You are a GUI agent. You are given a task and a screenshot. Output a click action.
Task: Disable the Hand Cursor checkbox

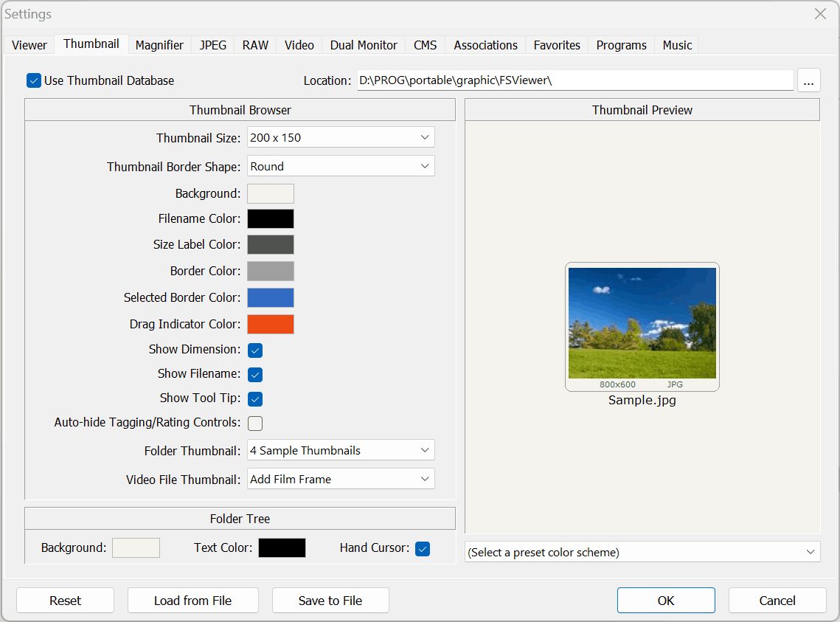pyautogui.click(x=423, y=549)
